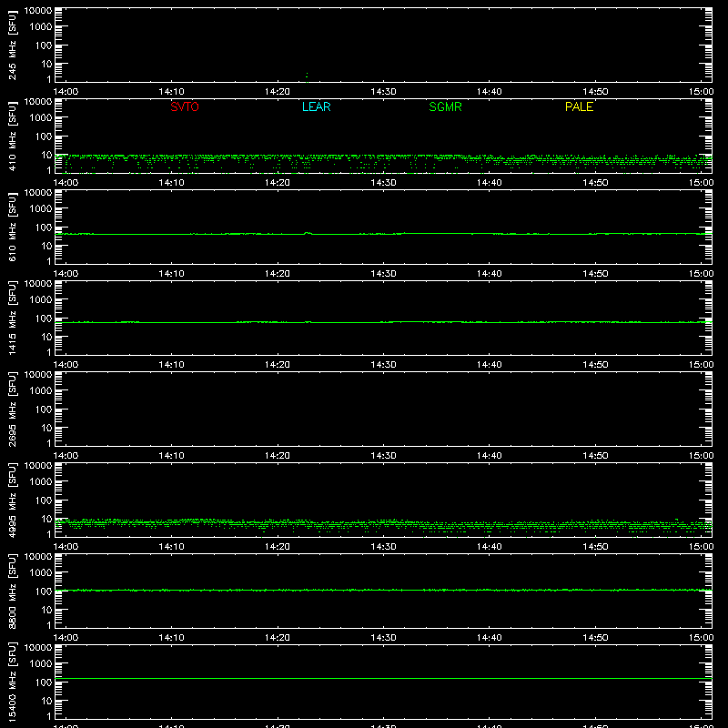Click the flat green 15400 MHz trace line

[383, 678]
